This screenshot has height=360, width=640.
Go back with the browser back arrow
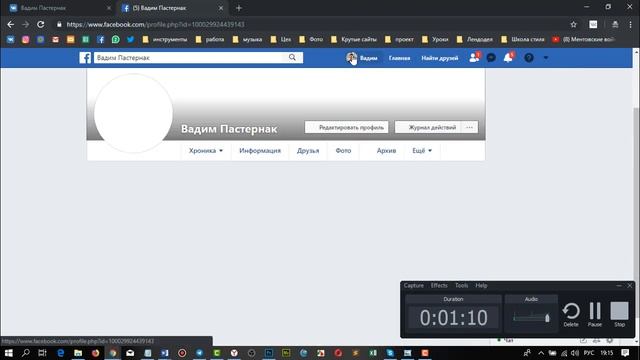click(11, 24)
